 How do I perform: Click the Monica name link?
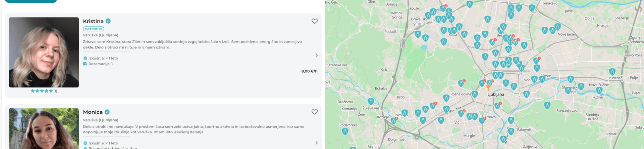pos(93,112)
